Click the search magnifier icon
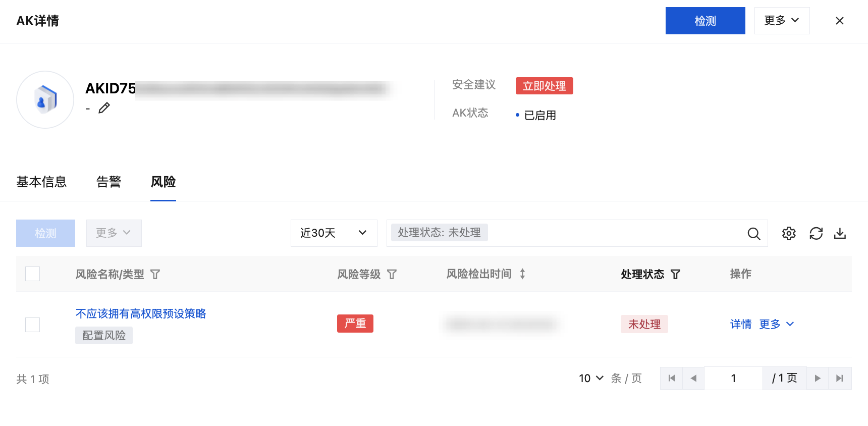Screen dimensions: 868x426 753,233
